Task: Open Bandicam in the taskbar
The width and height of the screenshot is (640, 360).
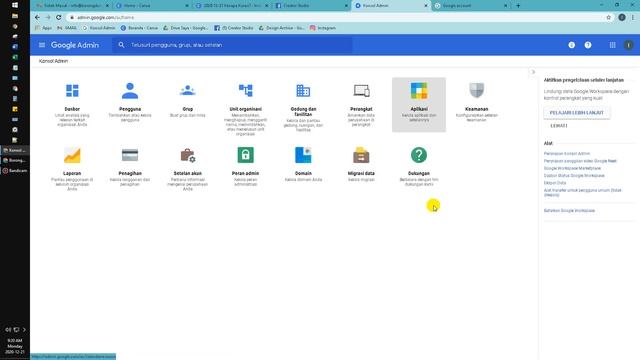Action: pos(15,171)
